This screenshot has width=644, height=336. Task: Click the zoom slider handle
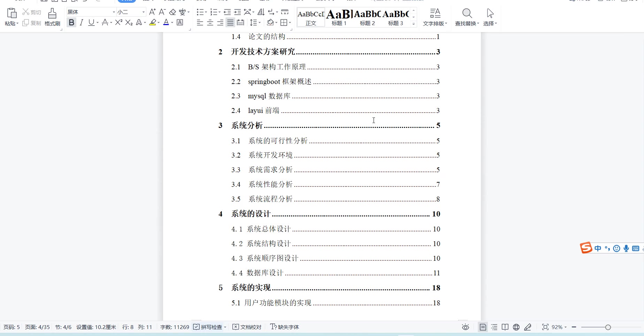coord(608,327)
